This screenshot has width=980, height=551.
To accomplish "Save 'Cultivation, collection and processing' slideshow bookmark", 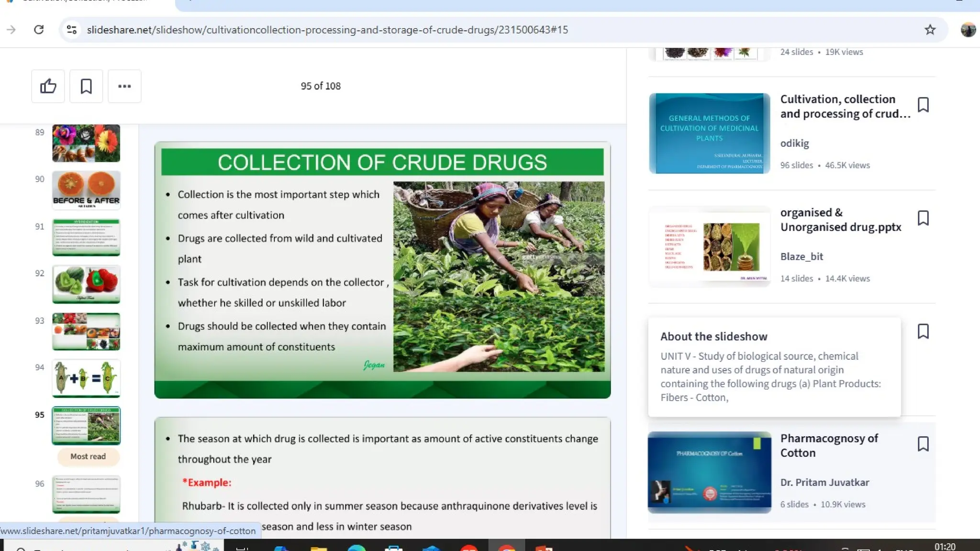I will click(923, 105).
